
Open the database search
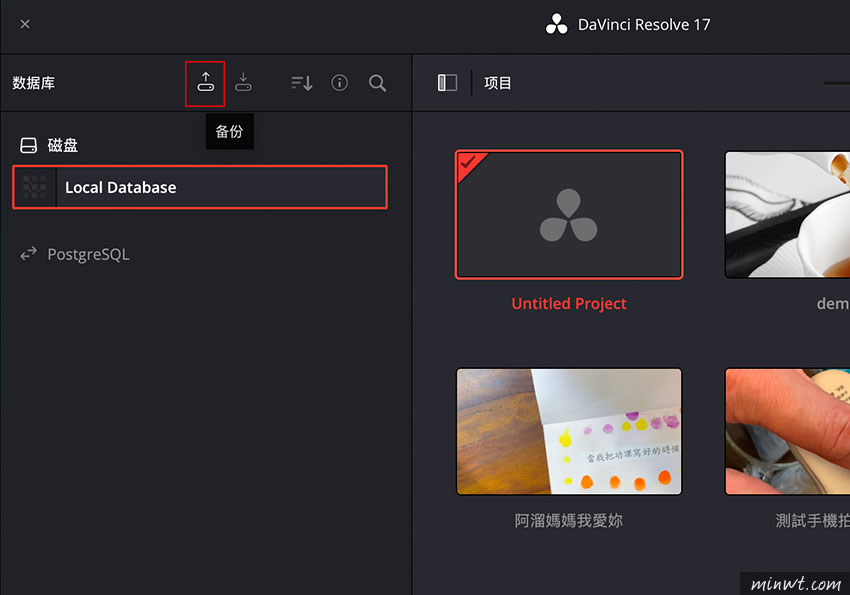pyautogui.click(x=377, y=83)
